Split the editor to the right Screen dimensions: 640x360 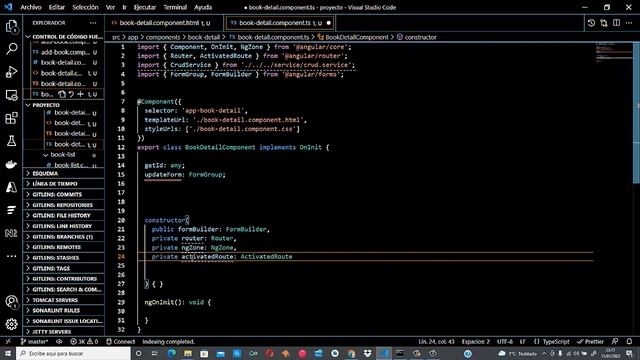coord(616,23)
